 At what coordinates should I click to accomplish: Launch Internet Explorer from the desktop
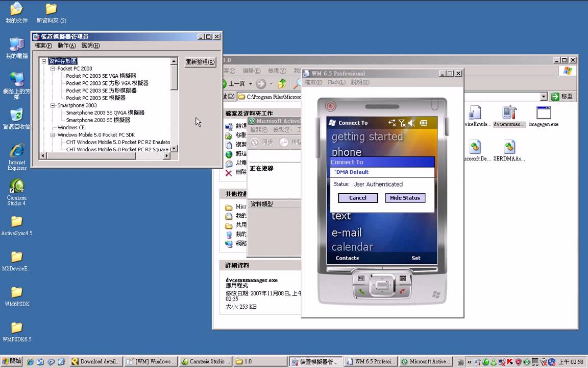click(x=17, y=157)
